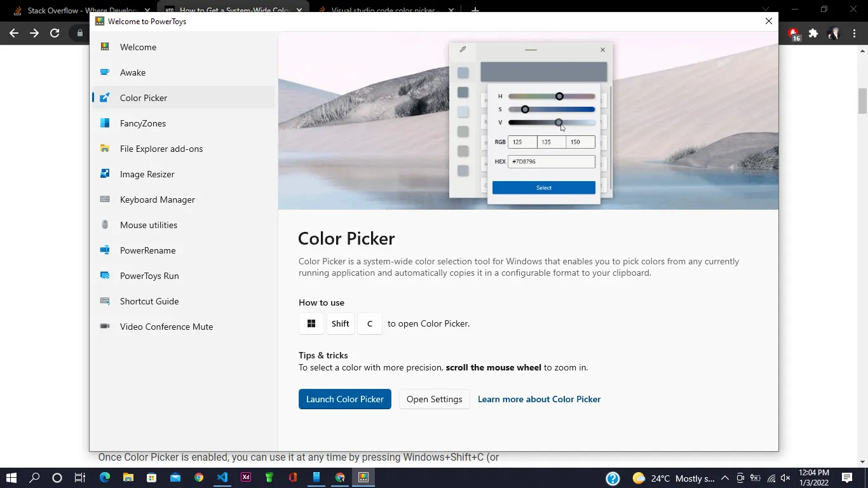Switch to the "How to Get a System-Wide Color" tab
The height and width of the screenshot is (488, 868).
pos(233,10)
